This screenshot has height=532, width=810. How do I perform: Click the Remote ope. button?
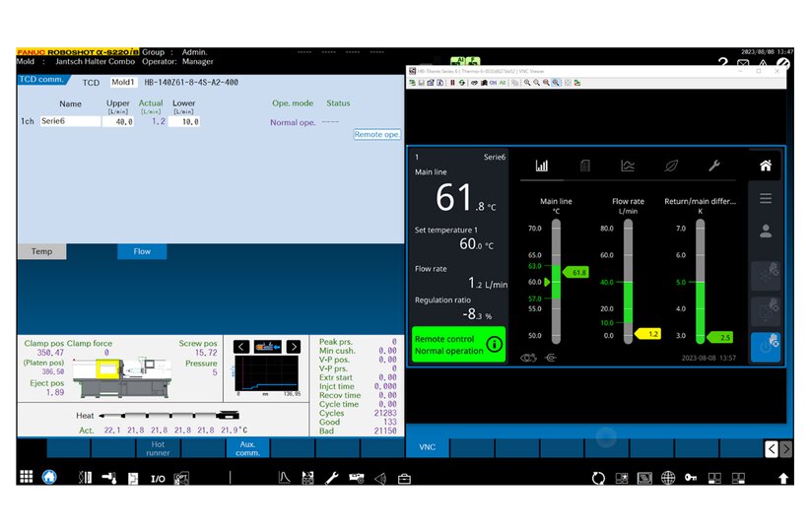tap(376, 134)
